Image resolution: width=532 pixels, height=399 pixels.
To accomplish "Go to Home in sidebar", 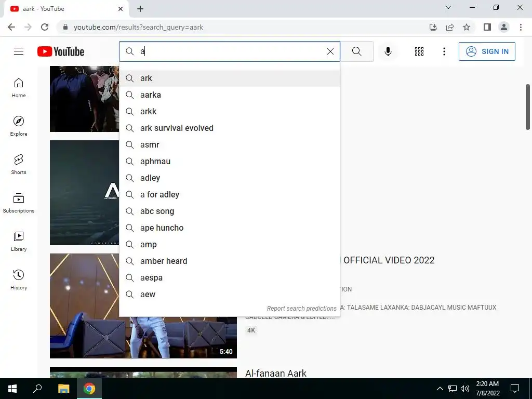I will [19, 88].
